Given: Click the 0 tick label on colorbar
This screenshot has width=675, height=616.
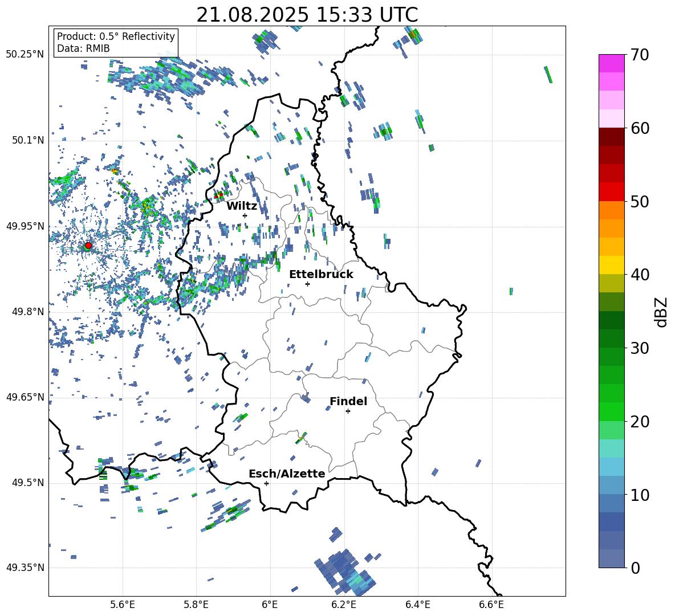Looking at the screenshot, I should point(635,568).
